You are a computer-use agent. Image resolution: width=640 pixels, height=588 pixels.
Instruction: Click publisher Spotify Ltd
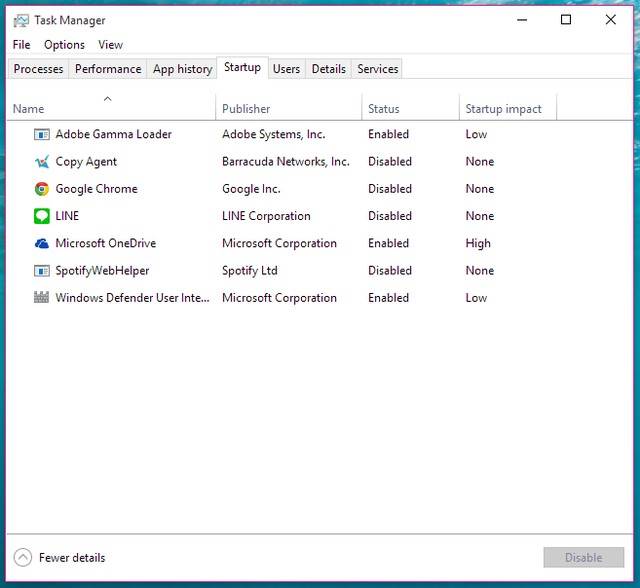pyautogui.click(x=250, y=271)
